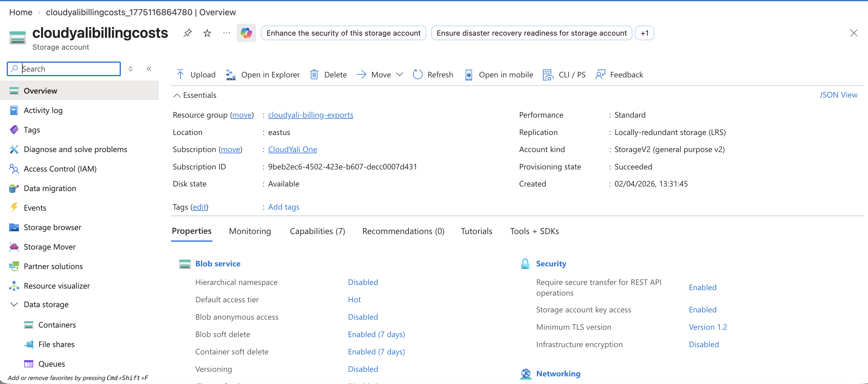This screenshot has height=384, width=868.
Task: Open the cloudyali-billing-exports resource group link
Action: pos(310,115)
